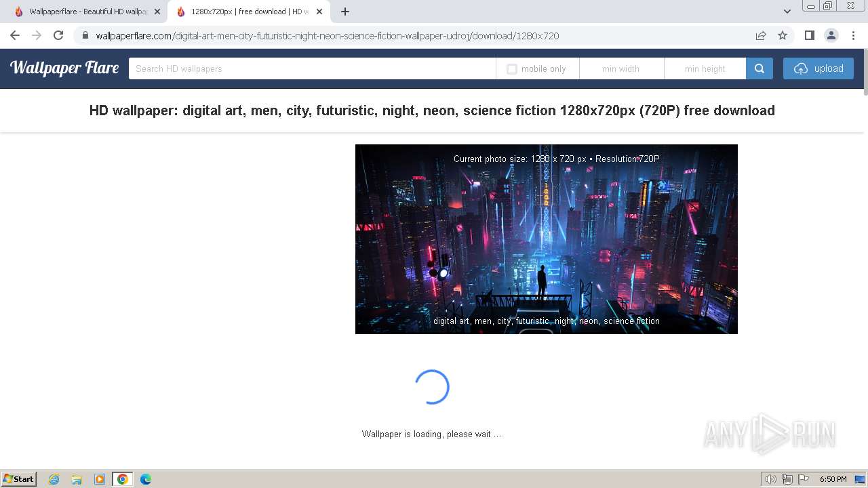
Task: Open a new browser tab
Action: [345, 12]
